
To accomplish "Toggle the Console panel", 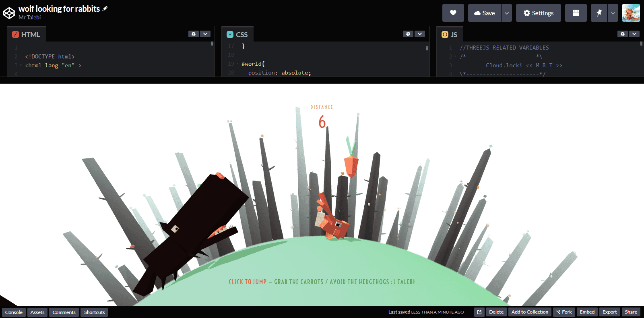I will point(14,312).
